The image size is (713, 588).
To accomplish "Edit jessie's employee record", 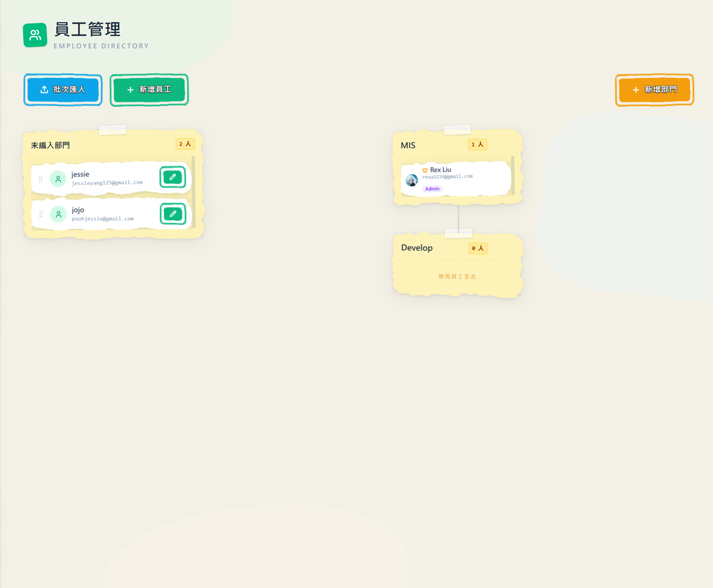I will coord(173,177).
